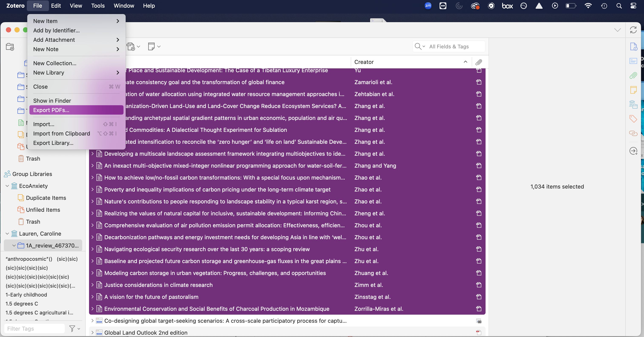Choose Export PDFs… from File menu
644x337 pixels.
pyautogui.click(x=51, y=110)
